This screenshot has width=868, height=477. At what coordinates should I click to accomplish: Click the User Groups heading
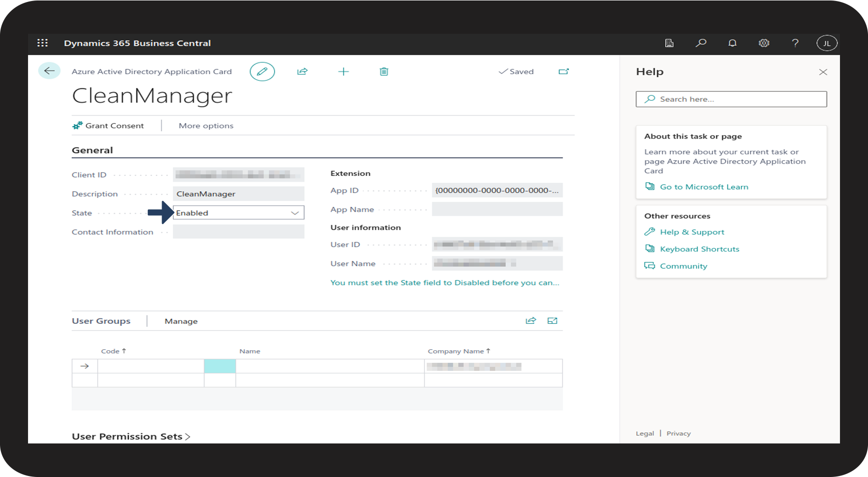tap(101, 321)
